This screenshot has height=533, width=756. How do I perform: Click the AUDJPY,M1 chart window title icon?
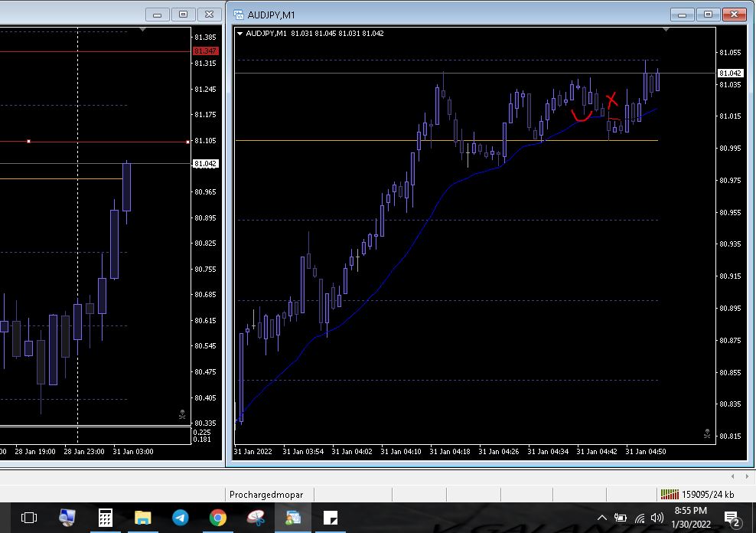pyautogui.click(x=240, y=15)
